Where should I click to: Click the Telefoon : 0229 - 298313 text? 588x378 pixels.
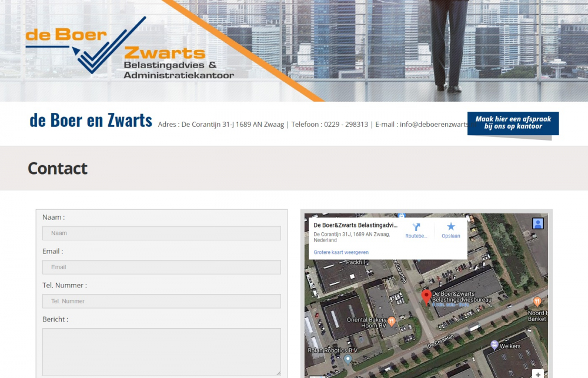pos(330,125)
